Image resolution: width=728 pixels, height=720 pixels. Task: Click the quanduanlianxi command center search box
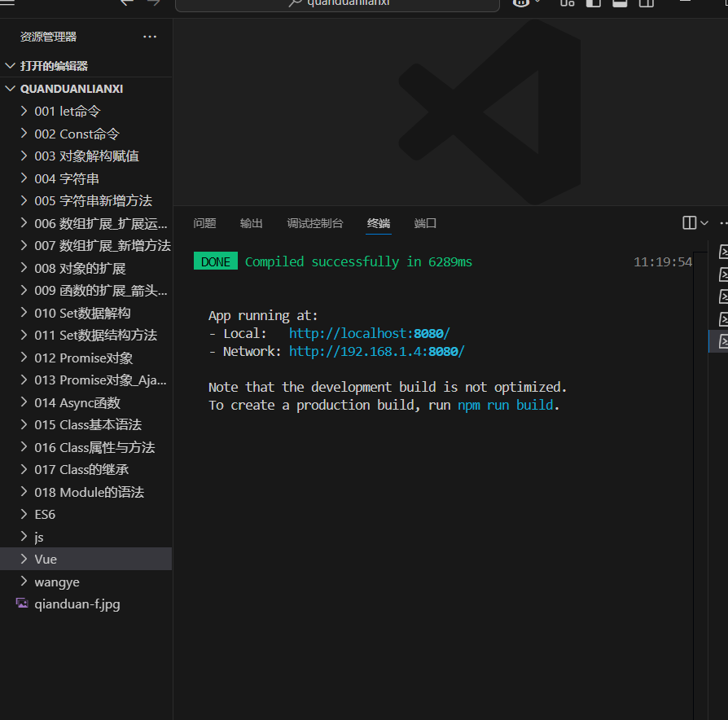[338, 4]
